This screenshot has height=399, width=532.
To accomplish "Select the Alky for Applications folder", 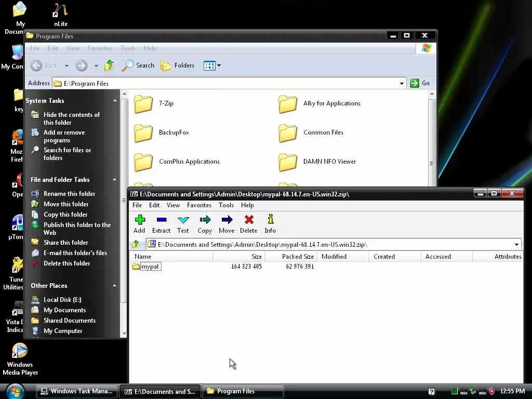I will click(320, 103).
